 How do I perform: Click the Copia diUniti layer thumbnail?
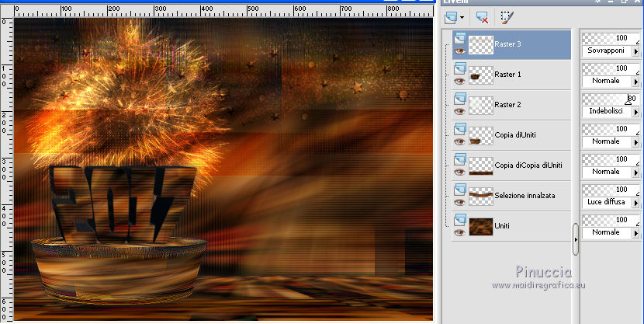(x=480, y=135)
